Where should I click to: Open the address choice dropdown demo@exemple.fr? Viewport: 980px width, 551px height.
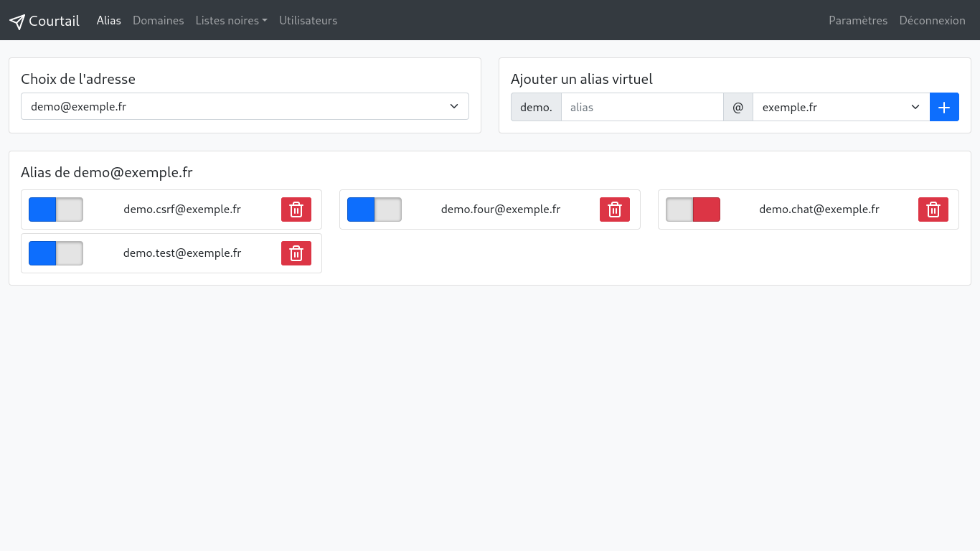tap(245, 106)
